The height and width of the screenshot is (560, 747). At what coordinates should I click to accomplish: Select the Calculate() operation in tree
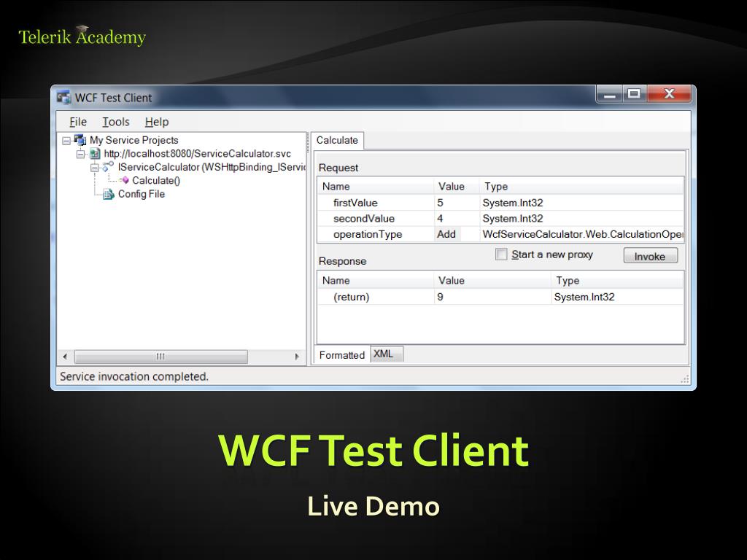tap(156, 181)
